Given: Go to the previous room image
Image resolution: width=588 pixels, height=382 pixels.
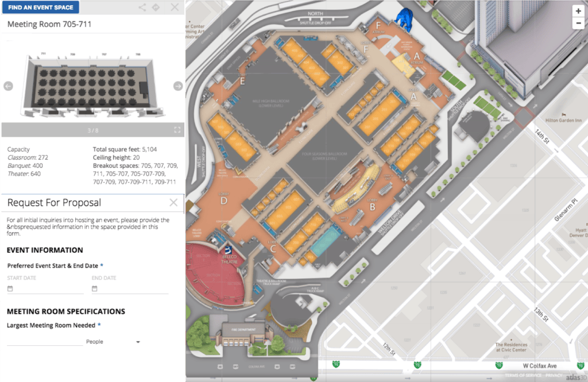Looking at the screenshot, I should pos(8,86).
